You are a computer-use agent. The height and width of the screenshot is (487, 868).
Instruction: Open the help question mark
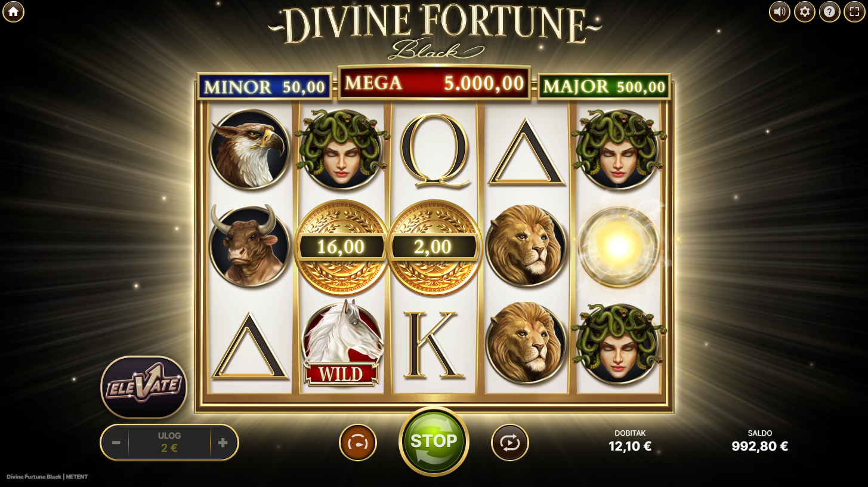(829, 11)
